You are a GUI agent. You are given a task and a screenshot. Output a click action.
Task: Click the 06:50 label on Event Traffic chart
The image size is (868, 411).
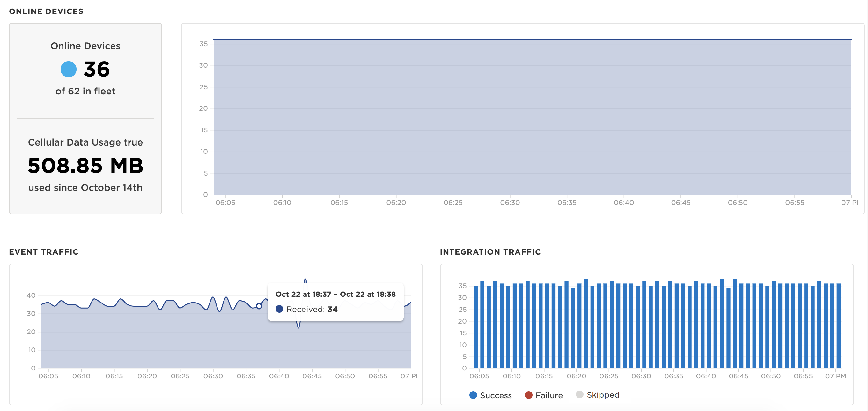[x=345, y=376]
